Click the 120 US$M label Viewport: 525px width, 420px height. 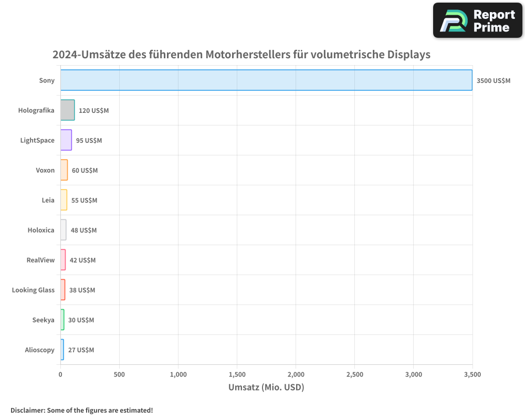pyautogui.click(x=93, y=111)
